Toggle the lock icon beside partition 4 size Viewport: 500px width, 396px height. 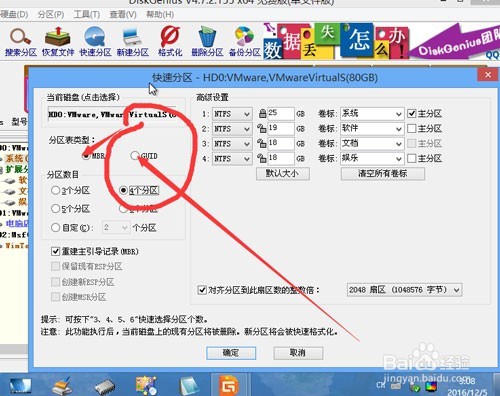[262, 158]
